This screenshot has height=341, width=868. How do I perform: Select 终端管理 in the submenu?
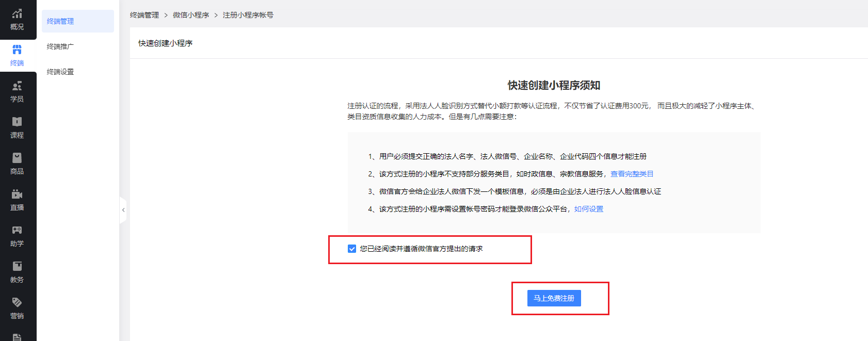78,21
